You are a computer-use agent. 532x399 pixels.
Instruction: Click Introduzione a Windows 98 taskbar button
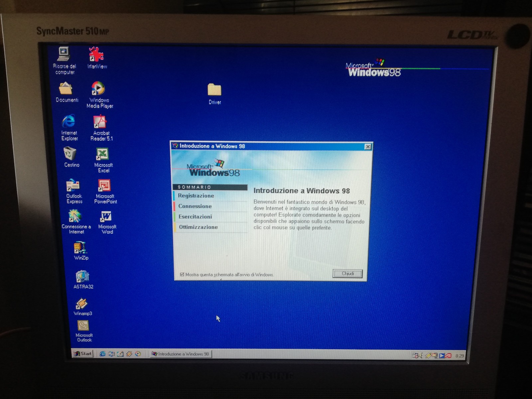pos(181,354)
